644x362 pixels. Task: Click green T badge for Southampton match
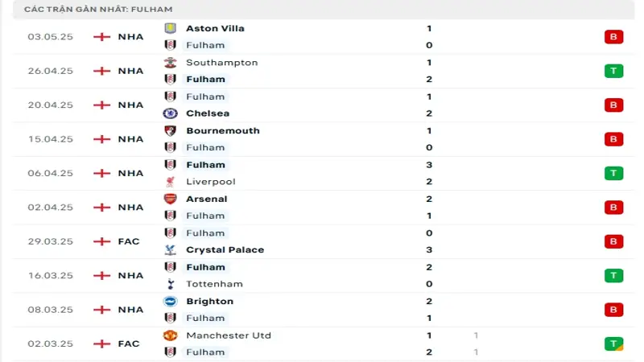click(613, 71)
